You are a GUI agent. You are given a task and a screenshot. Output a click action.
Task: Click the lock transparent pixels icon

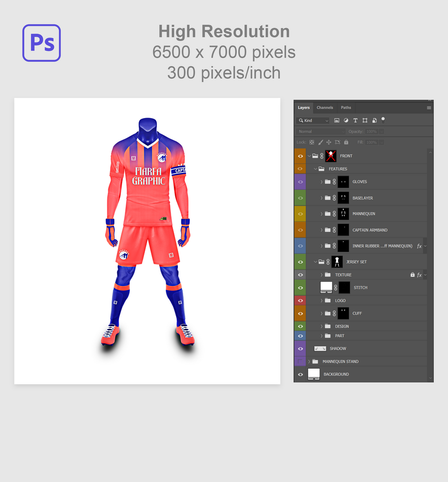(312, 142)
